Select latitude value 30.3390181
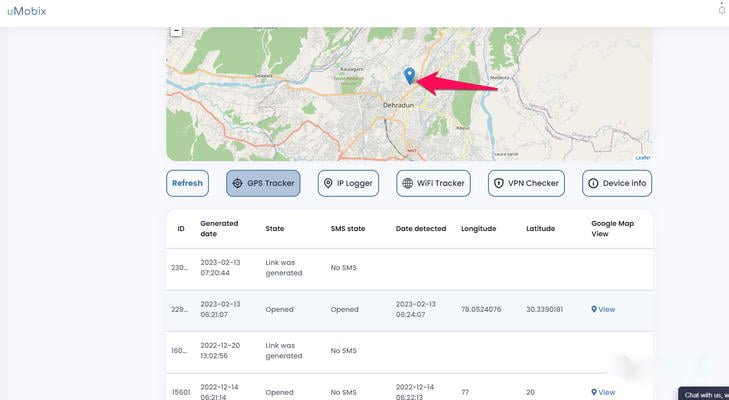The height and width of the screenshot is (400, 729). pos(544,309)
